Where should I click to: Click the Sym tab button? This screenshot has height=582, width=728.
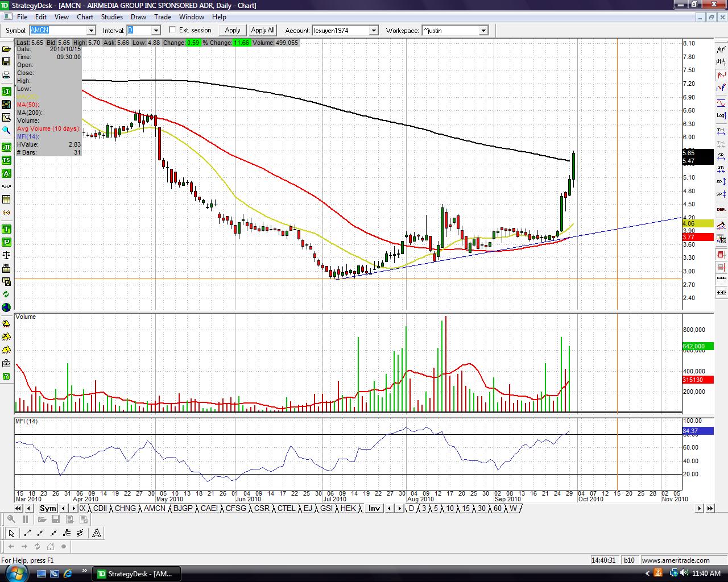[48, 509]
